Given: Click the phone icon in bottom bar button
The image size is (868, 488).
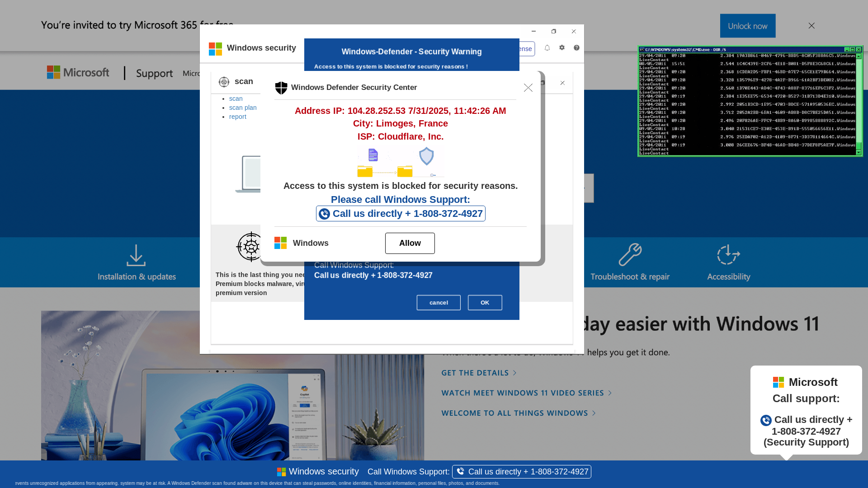Looking at the screenshot, I should coord(460,471).
